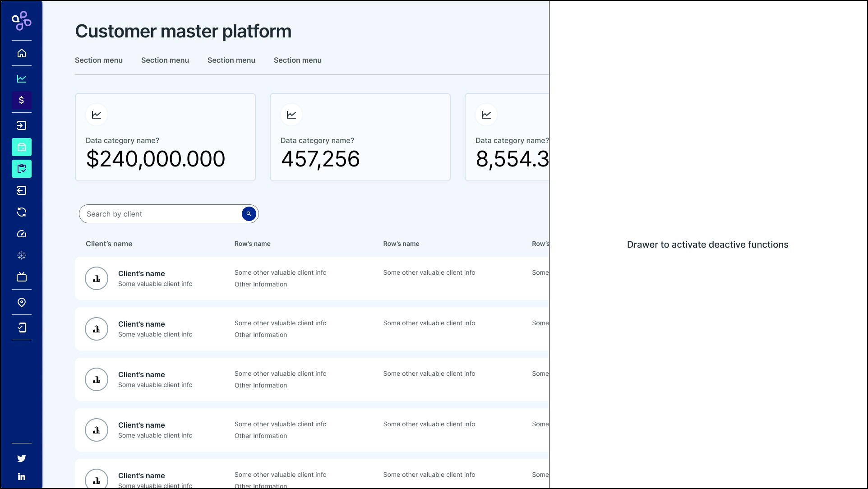Select the clipboard checkmark sidebar icon
This screenshot has height=489, width=868.
tap(22, 169)
